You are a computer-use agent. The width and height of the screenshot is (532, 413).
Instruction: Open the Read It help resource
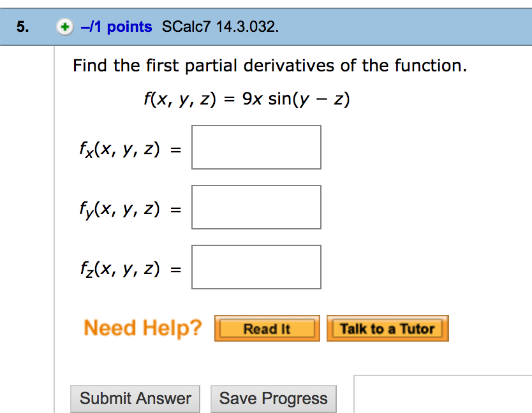point(267,328)
